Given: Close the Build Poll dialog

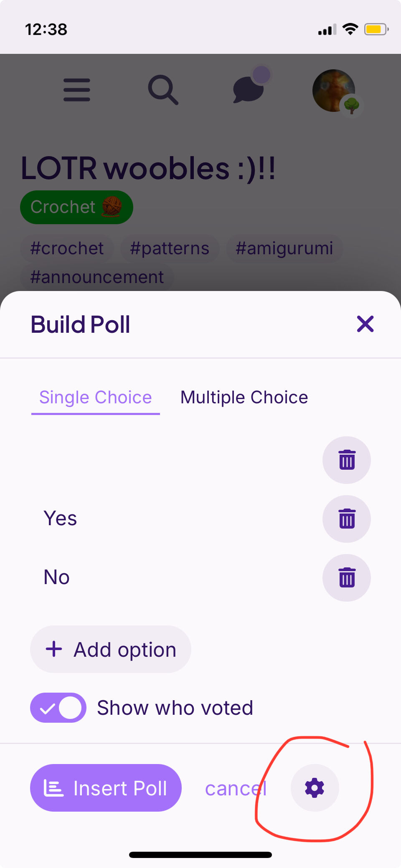Looking at the screenshot, I should (365, 324).
